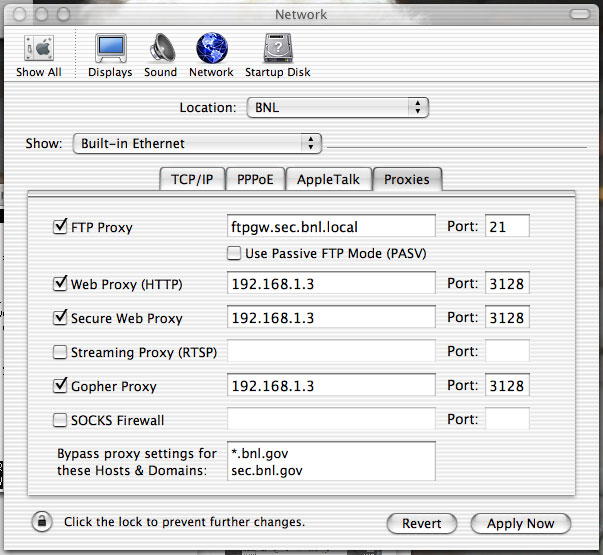Viewport: 603px width, 555px height.
Task: Switch to the TCP/IP tab
Action: (x=191, y=180)
